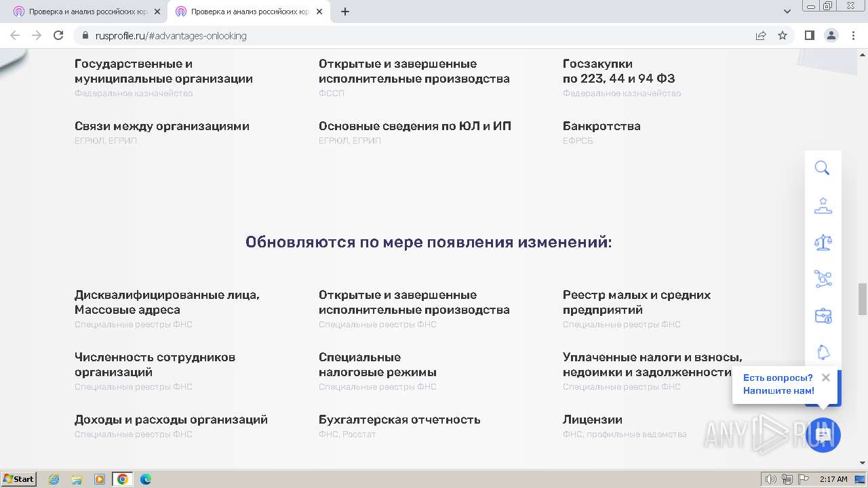Click 'ФССП' source label
The image size is (868, 488).
point(332,94)
